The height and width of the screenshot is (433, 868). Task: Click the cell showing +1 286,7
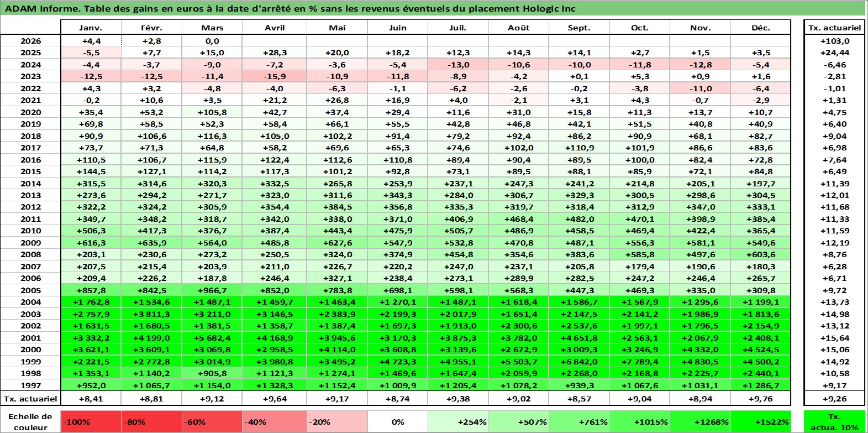coord(761,385)
